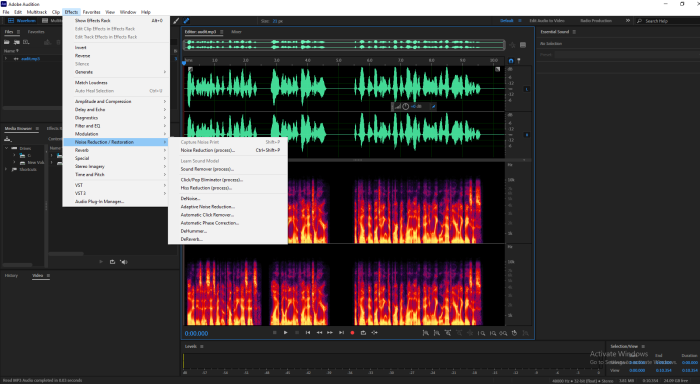Expand audit.mp3 file entry in Files panel
Image resolution: width=700 pixels, height=384 pixels.
[x=6, y=58]
